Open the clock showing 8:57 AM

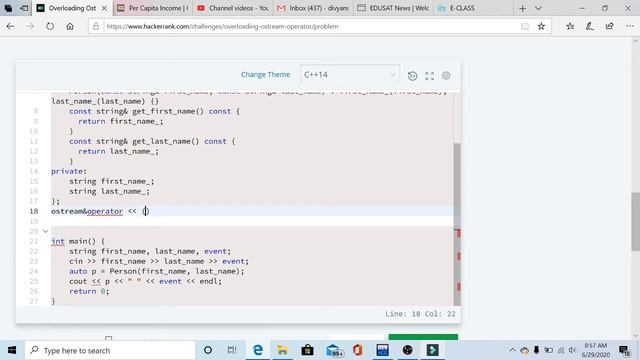596,350
